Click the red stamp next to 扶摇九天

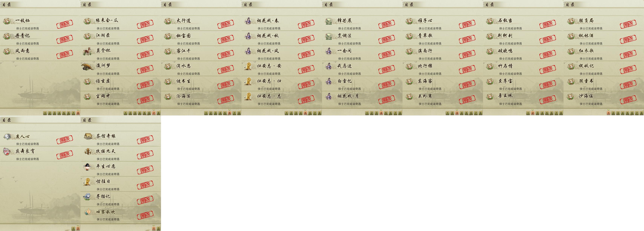145,155
